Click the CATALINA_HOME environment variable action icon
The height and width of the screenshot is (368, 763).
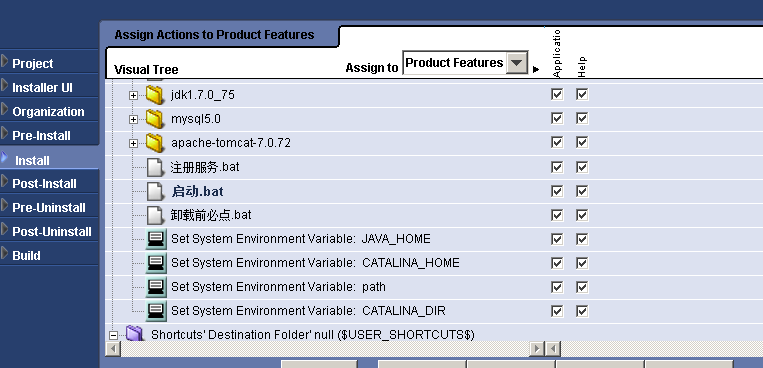pos(156,263)
